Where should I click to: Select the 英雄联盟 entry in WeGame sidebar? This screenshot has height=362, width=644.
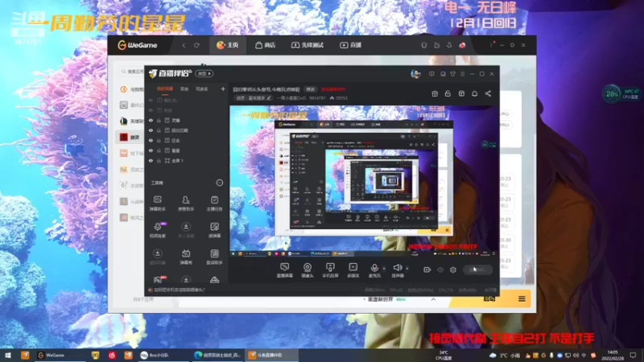coord(130,121)
